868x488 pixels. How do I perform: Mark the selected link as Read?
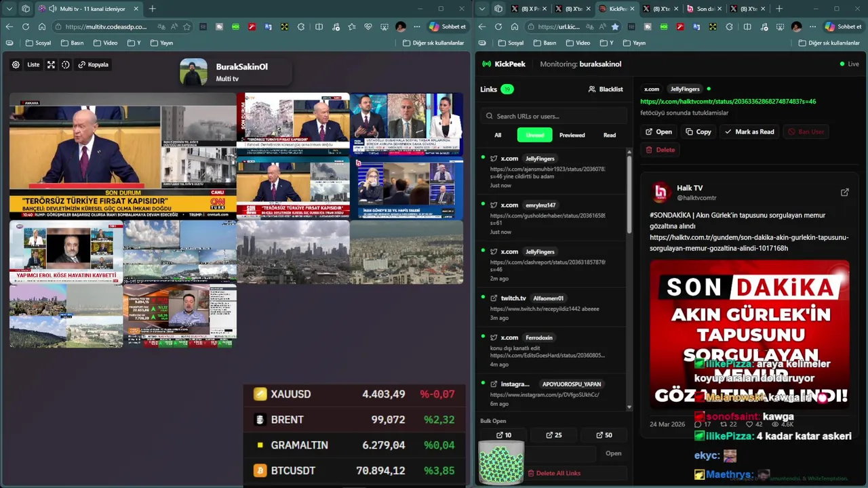pos(749,131)
